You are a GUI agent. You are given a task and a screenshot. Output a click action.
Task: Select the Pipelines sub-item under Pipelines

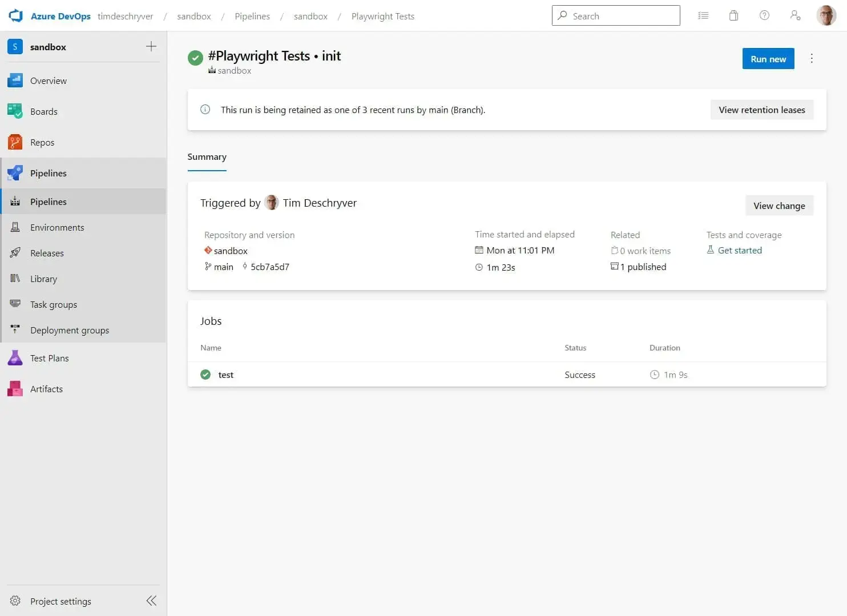click(83, 202)
